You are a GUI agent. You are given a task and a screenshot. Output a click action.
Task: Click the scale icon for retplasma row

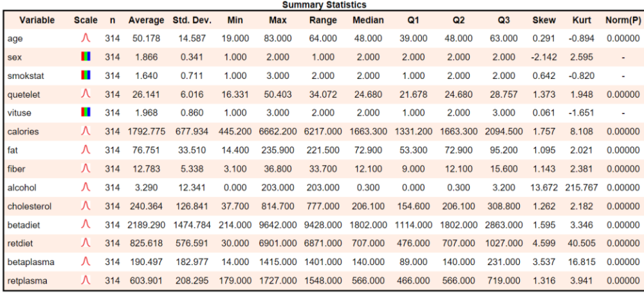[86, 279]
